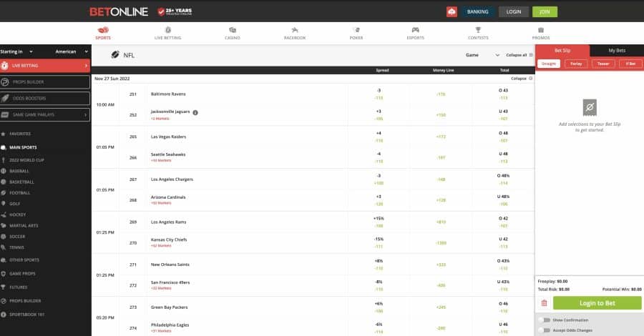Viewport: 644px width, 336px height.
Task: Expand the Live Betting sidebar arrow
Action: click(x=86, y=66)
